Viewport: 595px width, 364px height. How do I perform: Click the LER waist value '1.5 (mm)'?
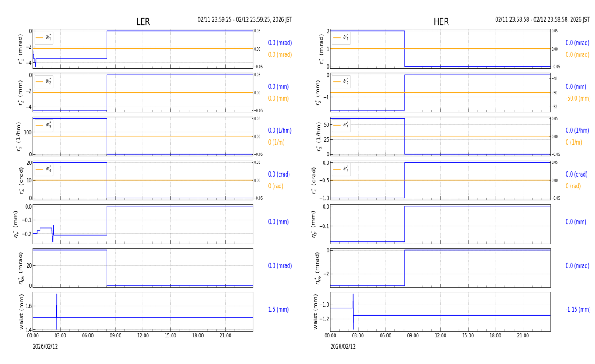tap(279, 310)
